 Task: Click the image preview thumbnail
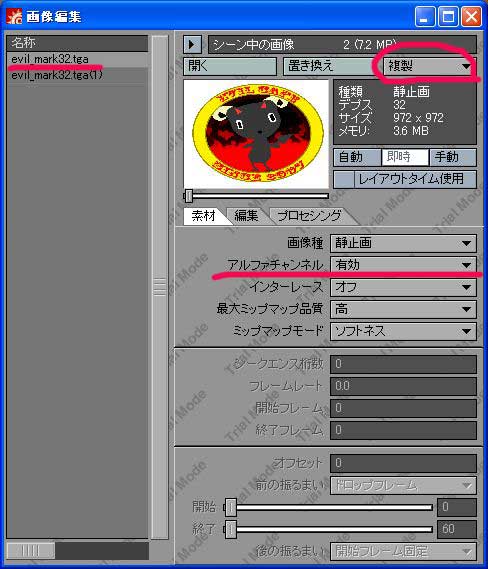[257, 134]
